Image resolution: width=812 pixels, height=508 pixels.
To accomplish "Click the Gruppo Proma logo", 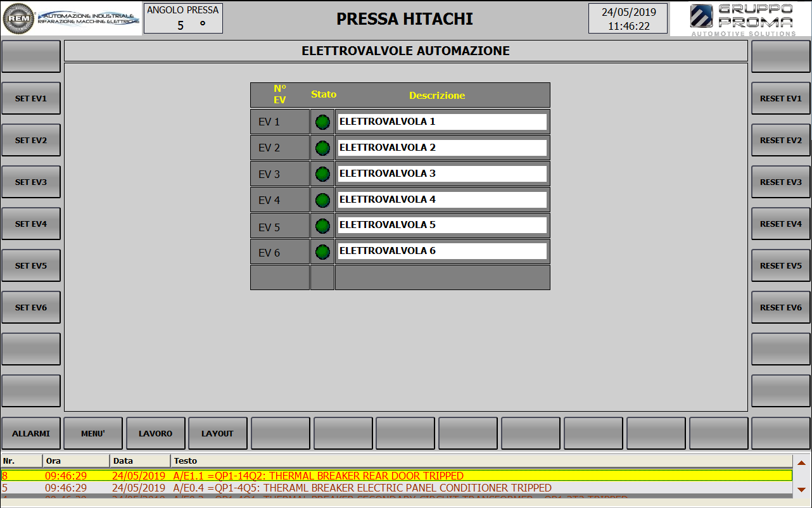I will [x=740, y=18].
